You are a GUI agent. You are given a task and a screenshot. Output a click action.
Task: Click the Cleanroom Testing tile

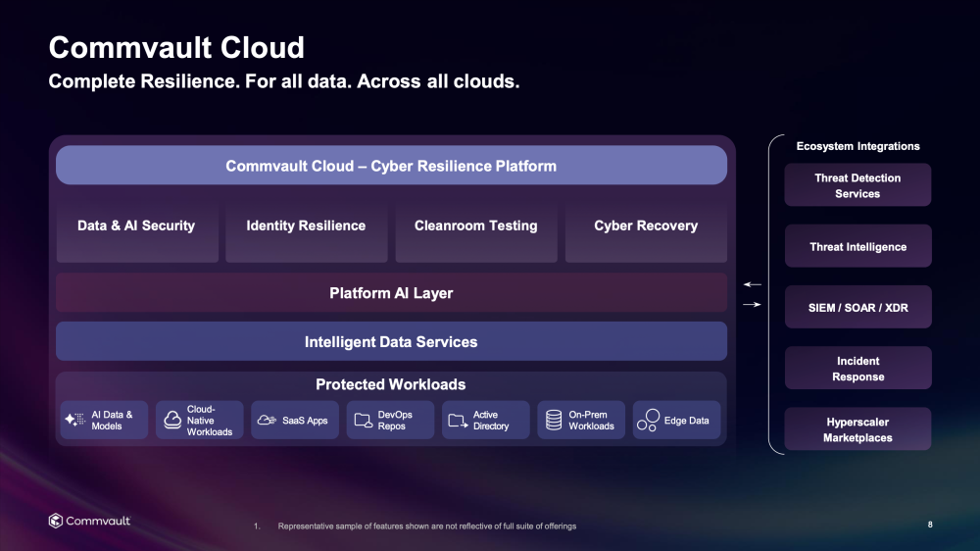tap(476, 226)
